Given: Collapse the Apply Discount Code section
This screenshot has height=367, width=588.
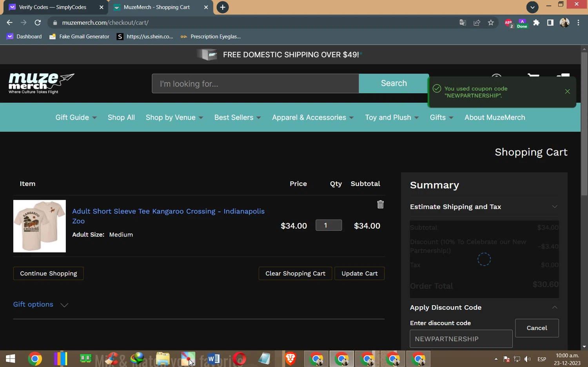Looking at the screenshot, I should (x=484, y=307).
